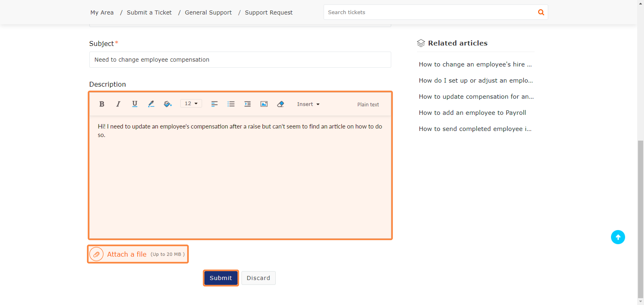Click the paperclip attach icon
644x305 pixels.
pyautogui.click(x=96, y=254)
